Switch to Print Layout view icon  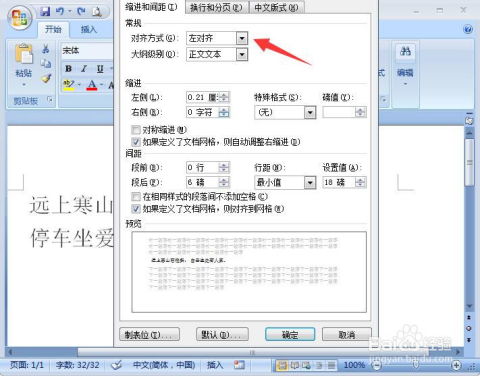[282, 366]
